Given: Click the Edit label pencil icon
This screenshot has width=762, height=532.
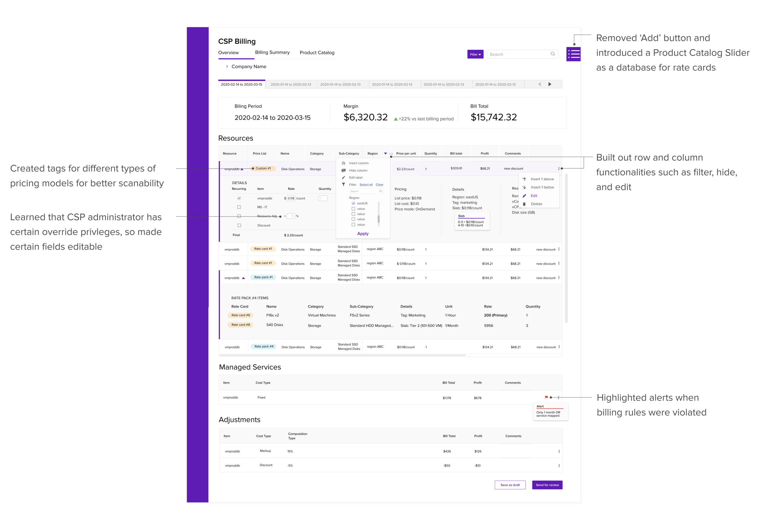Looking at the screenshot, I should (344, 177).
